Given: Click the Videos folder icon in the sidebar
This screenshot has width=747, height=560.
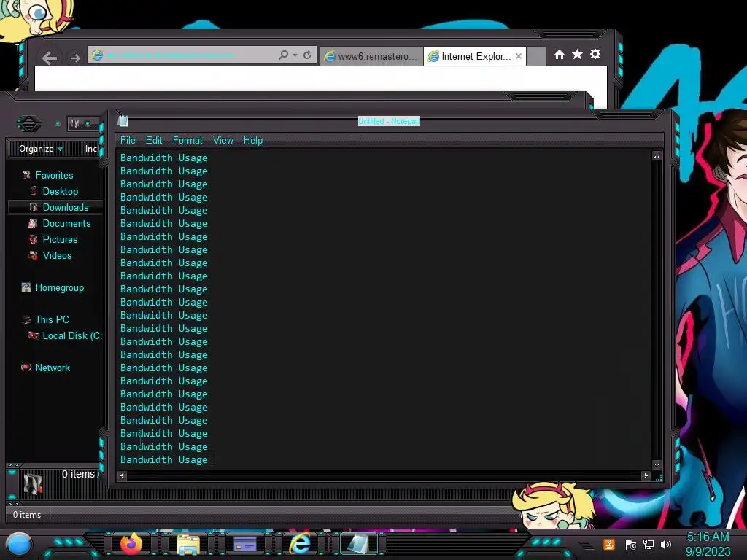Looking at the screenshot, I should coord(32,255).
